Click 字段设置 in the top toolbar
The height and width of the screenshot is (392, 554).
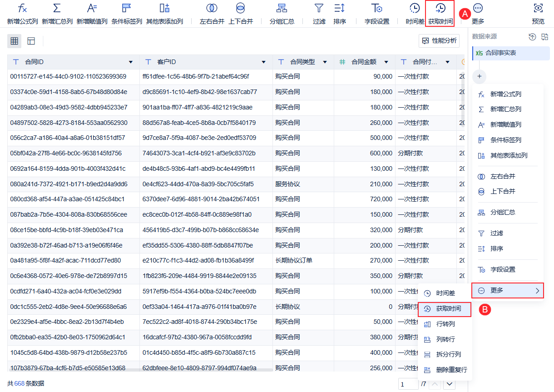tap(377, 14)
